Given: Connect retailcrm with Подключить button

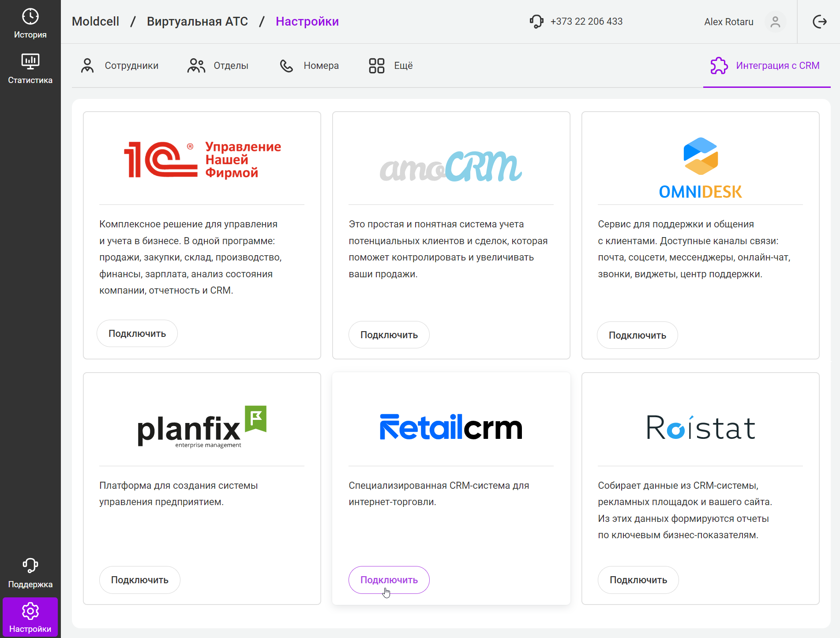Looking at the screenshot, I should click(x=389, y=580).
